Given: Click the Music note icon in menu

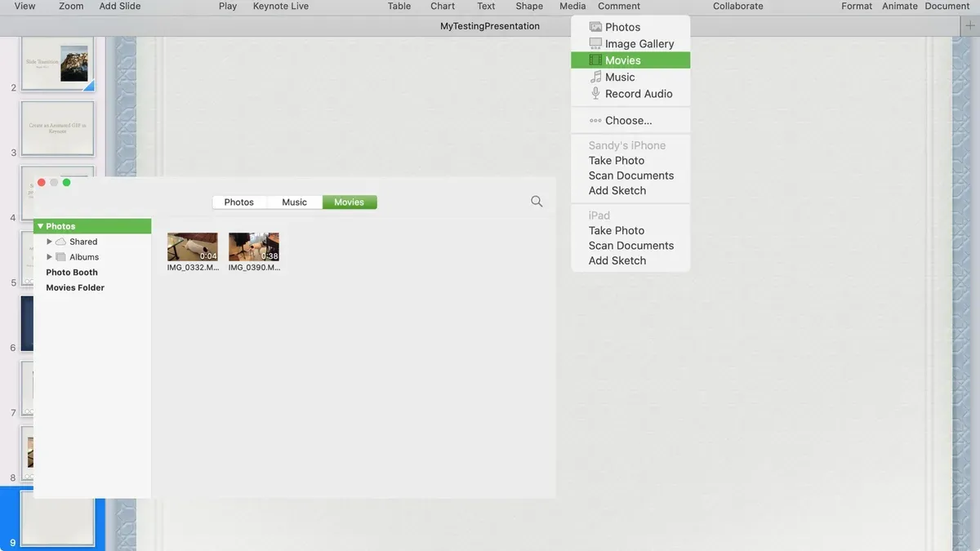Looking at the screenshot, I should pyautogui.click(x=595, y=77).
